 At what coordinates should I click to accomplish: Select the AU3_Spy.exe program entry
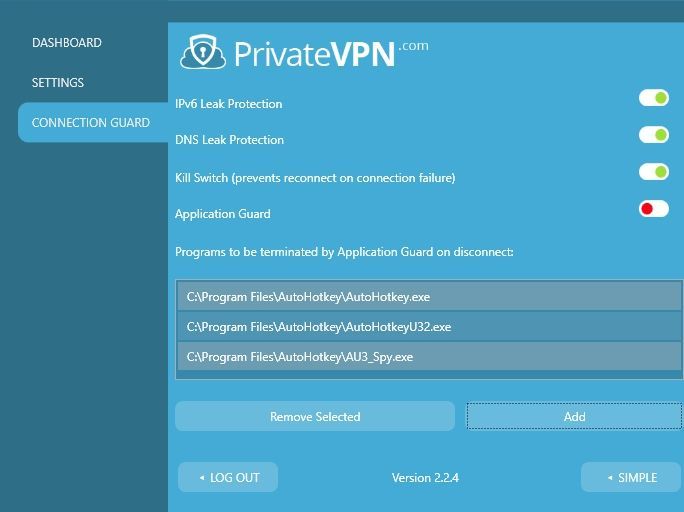(x=429, y=357)
